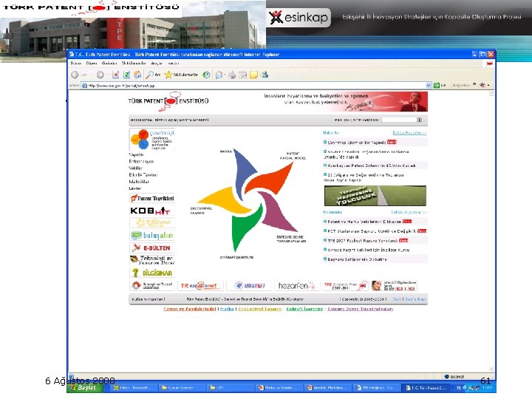Open the Azerbaycan Patent Sistemi news item
This screenshot has height=399, width=532.
(371, 166)
